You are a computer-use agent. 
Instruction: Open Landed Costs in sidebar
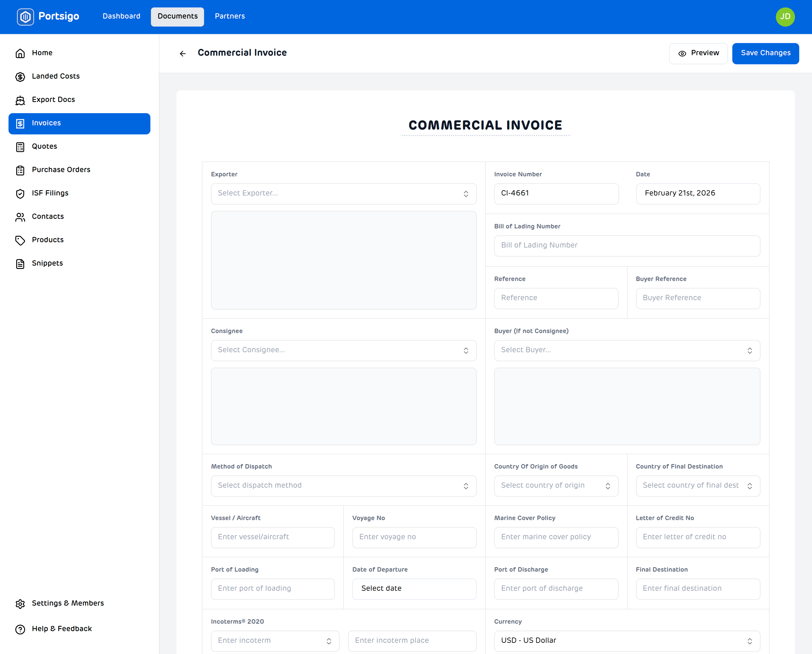point(79,77)
